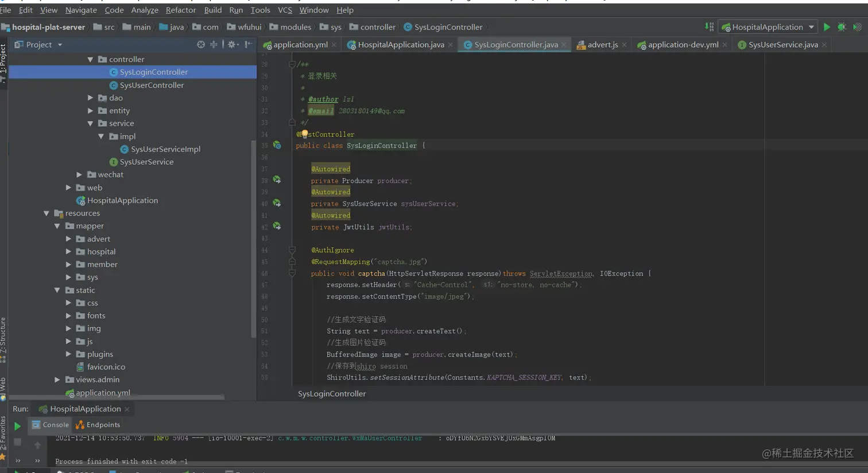868x473 pixels.
Task: Open SysUserService interface in tree
Action: click(x=146, y=162)
